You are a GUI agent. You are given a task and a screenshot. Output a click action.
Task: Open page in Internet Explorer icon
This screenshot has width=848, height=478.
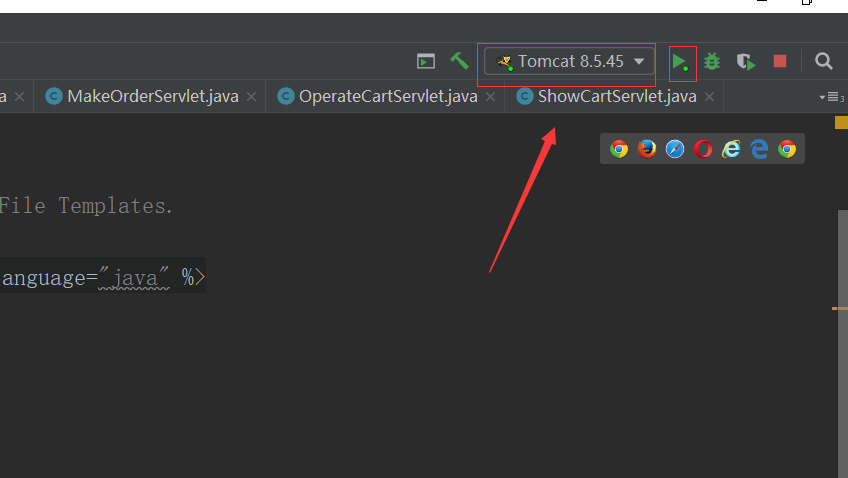[731, 149]
